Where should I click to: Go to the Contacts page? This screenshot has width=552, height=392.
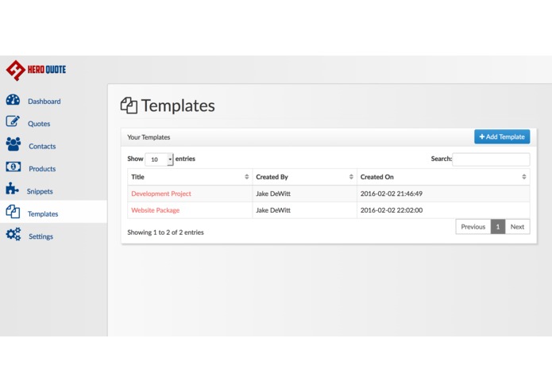point(42,146)
